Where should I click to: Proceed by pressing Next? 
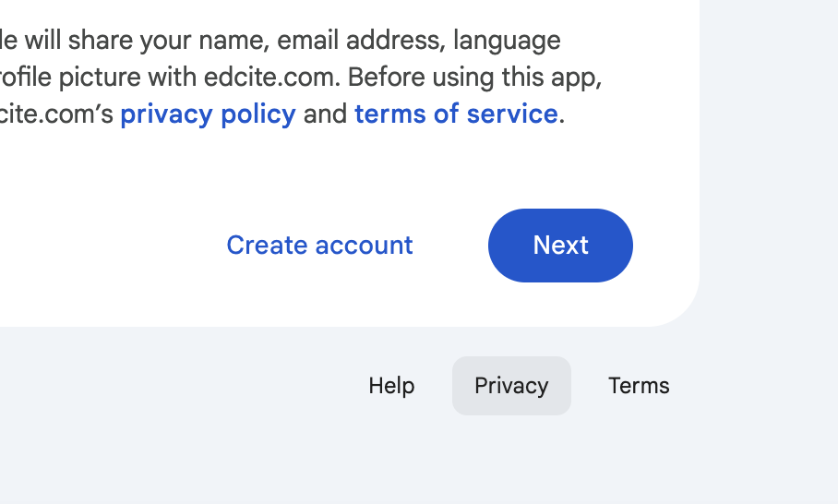(x=560, y=246)
